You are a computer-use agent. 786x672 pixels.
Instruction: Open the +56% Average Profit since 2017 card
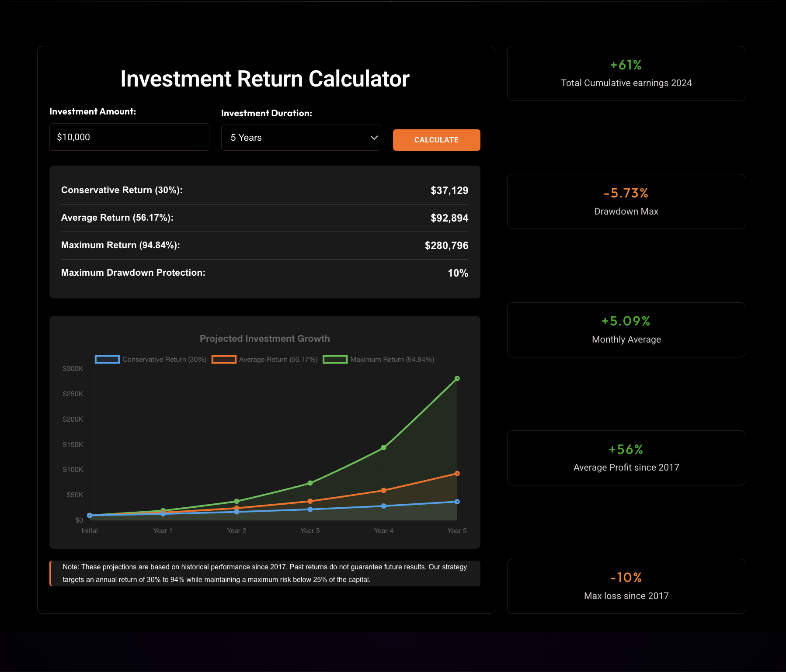coord(626,458)
